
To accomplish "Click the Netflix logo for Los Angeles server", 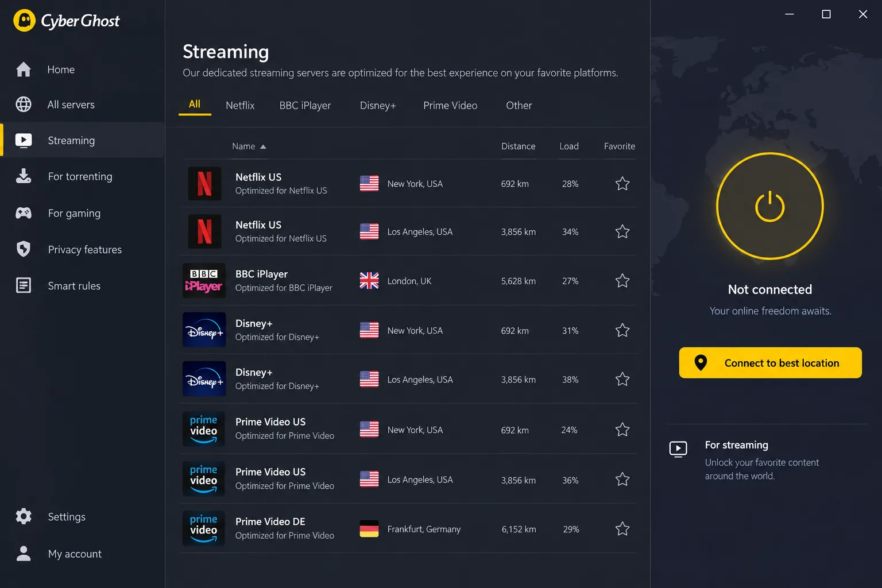I will pos(204,231).
